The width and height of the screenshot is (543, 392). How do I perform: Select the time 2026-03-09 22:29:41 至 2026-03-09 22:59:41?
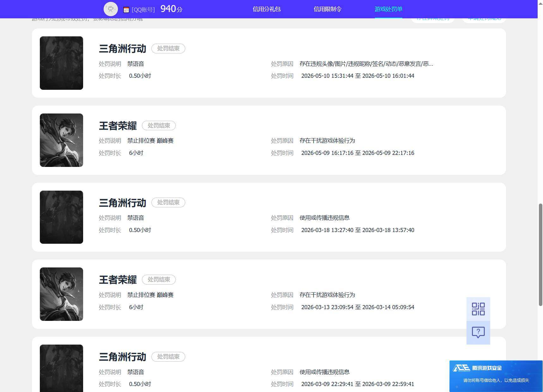tap(357, 384)
